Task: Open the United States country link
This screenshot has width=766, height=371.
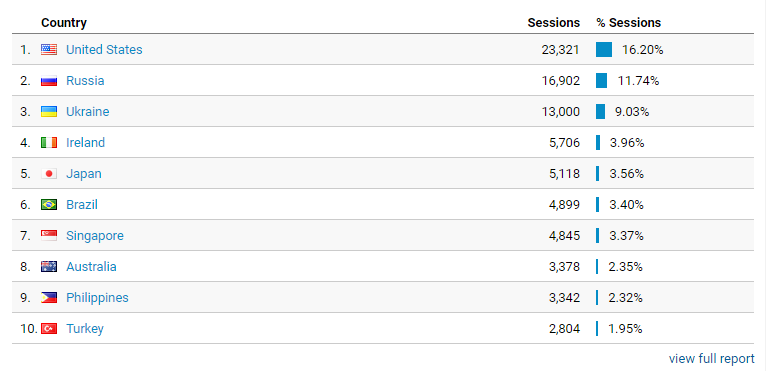Action: pyautogui.click(x=104, y=49)
